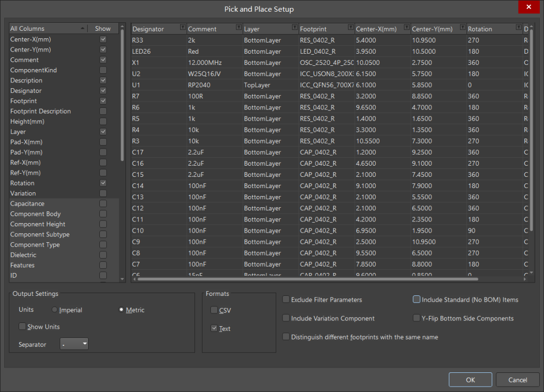The image size is (544, 392).
Task: Close the Pick and Place Setup dialog
Action: (529, 7)
